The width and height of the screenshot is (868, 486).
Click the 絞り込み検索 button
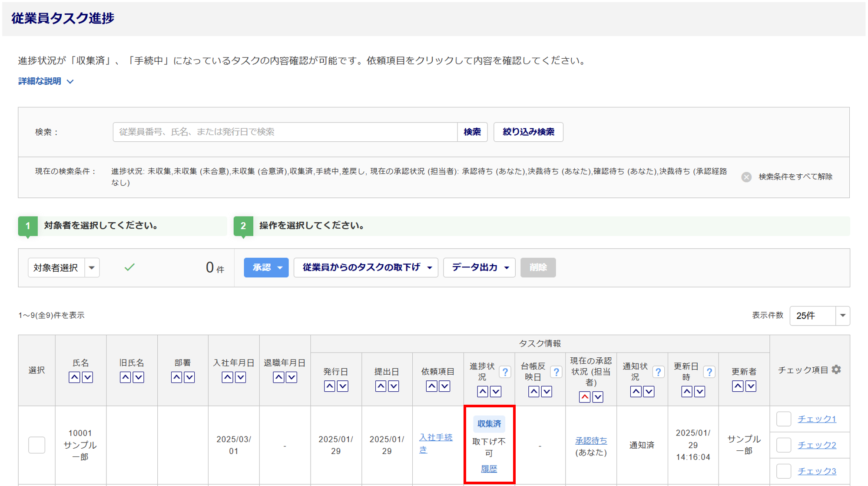click(x=528, y=132)
